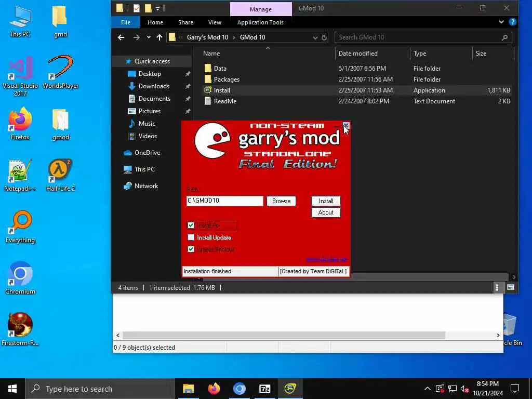Open notification center icon
Viewport: 532px width, 399px height.
click(515, 389)
